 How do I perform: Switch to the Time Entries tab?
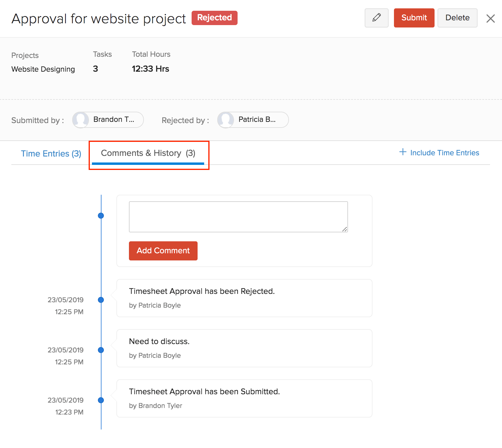tap(51, 154)
